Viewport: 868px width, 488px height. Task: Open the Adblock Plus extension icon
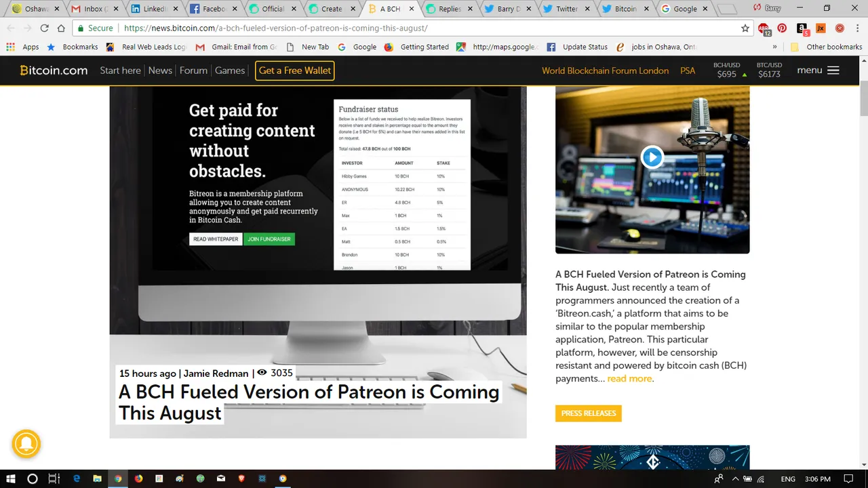764,28
